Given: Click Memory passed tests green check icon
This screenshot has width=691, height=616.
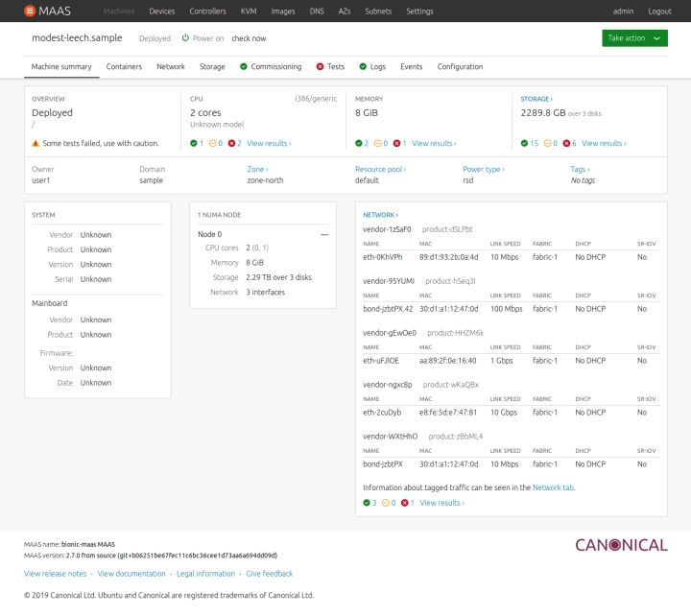Looking at the screenshot, I should [359, 143].
